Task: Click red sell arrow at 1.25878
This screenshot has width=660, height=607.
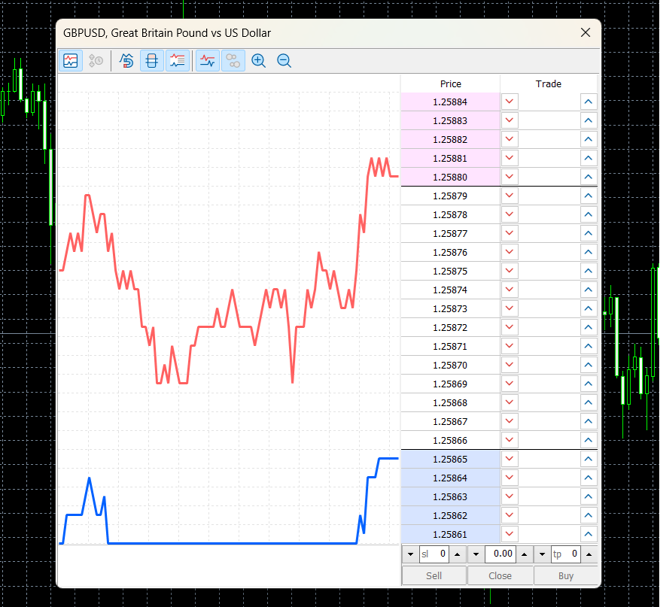Action: pos(509,214)
